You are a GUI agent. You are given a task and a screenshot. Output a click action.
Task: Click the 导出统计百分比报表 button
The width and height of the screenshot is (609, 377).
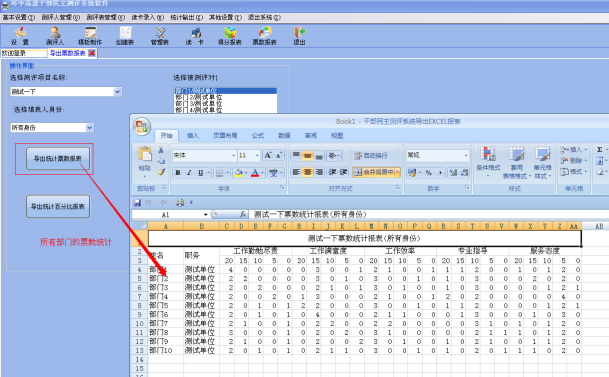tap(58, 206)
